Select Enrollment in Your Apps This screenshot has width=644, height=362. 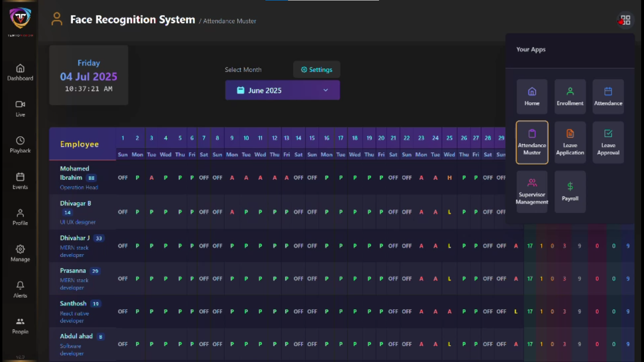[570, 96]
